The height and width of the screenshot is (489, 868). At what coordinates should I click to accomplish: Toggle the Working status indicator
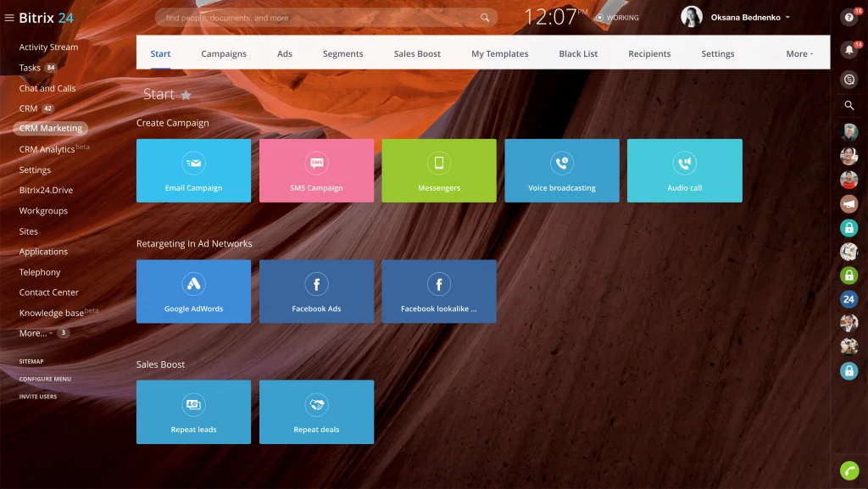617,18
